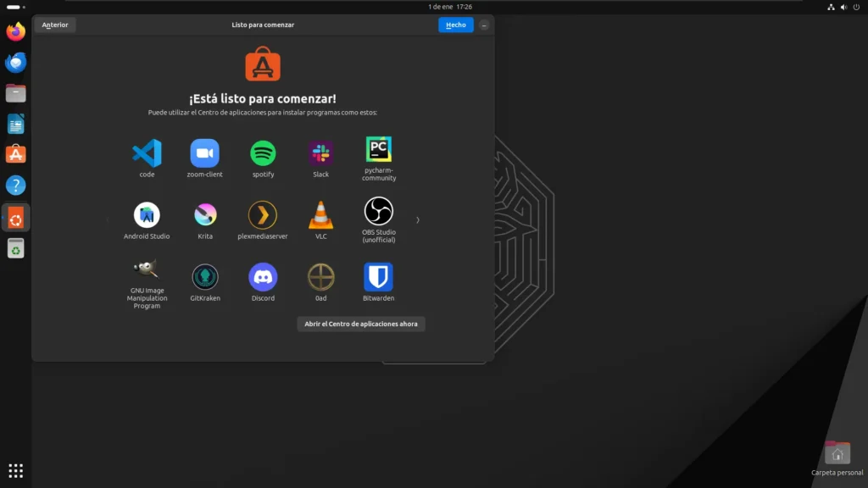
Task: Click the network status icon
Action: click(831, 7)
